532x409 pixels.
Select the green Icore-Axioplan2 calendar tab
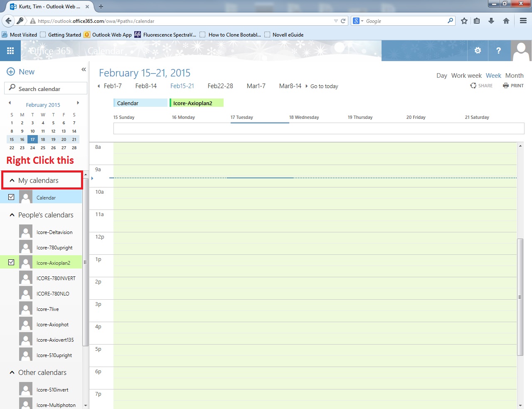click(x=196, y=103)
